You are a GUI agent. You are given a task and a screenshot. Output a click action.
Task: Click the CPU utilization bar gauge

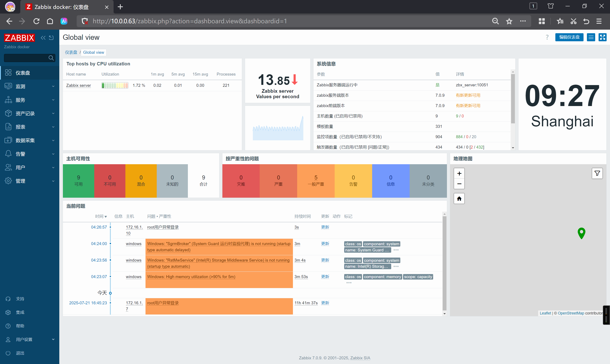[x=115, y=85]
